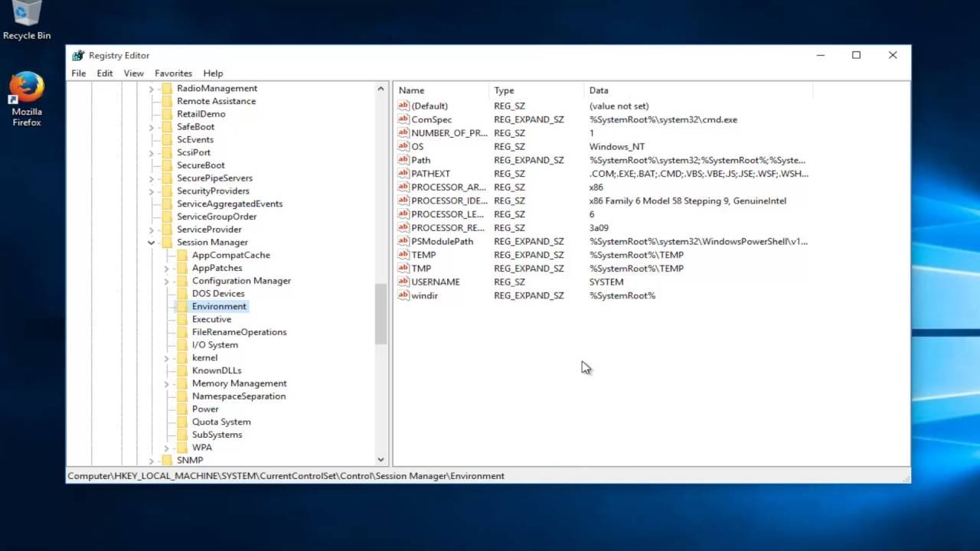This screenshot has width=980, height=551.
Task: Open the Favorites menu
Action: (x=173, y=73)
